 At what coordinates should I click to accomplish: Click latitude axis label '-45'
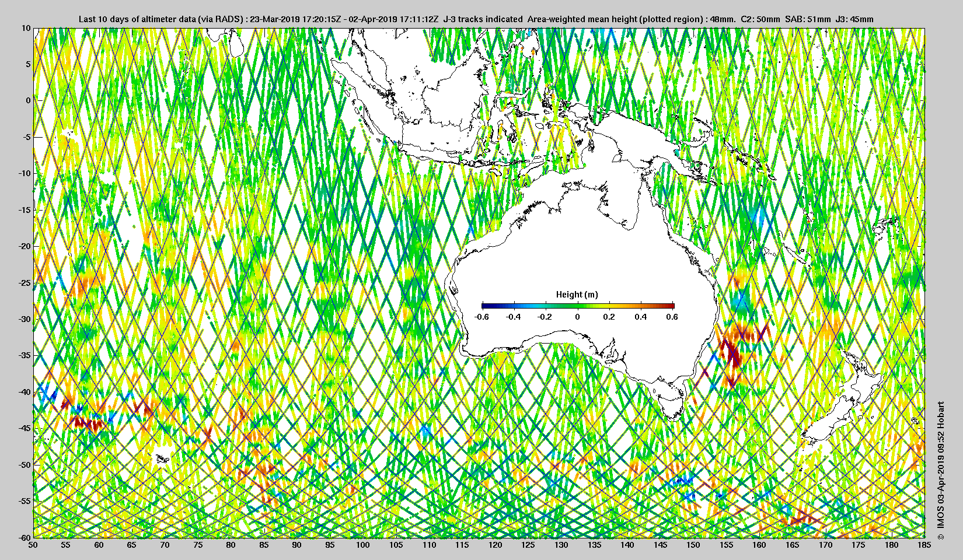24,428
